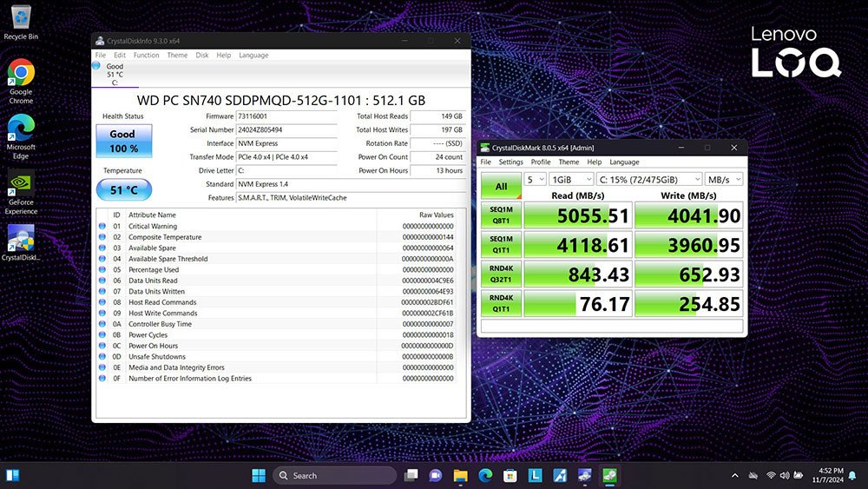Open the unit dropdown showing MB/s
868x489 pixels.
click(724, 180)
